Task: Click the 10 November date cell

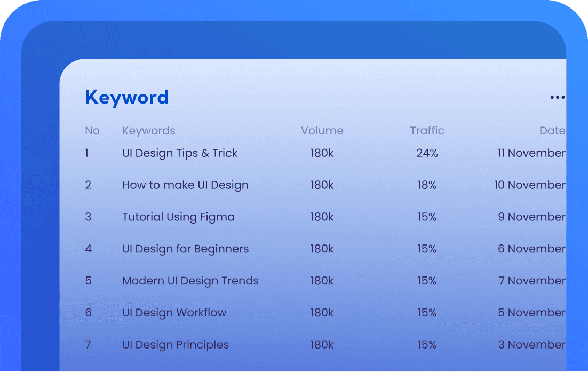Action: (x=529, y=185)
